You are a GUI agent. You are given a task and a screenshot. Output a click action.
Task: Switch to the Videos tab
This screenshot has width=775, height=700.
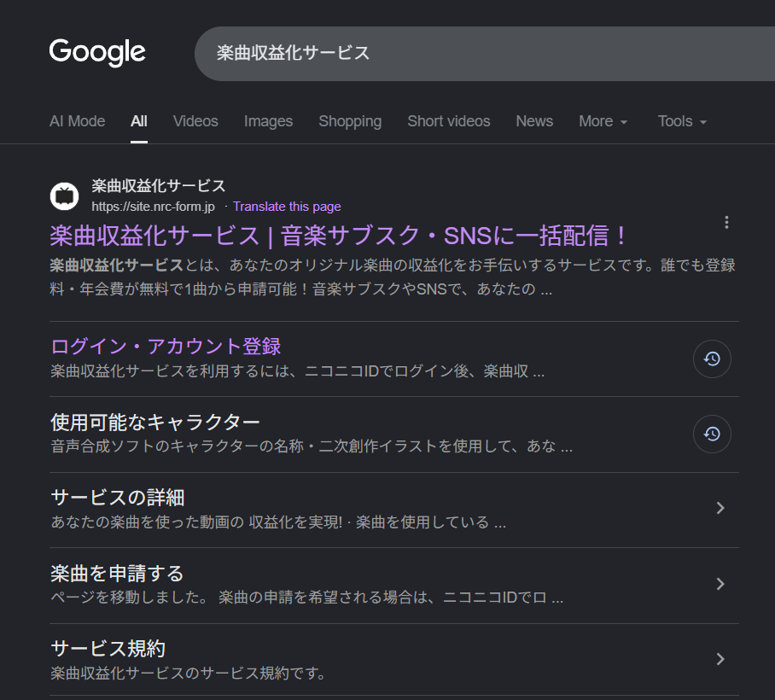195,121
